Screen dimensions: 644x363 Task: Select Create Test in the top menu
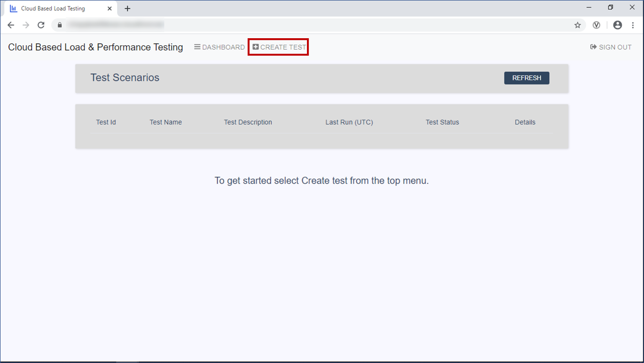279,47
